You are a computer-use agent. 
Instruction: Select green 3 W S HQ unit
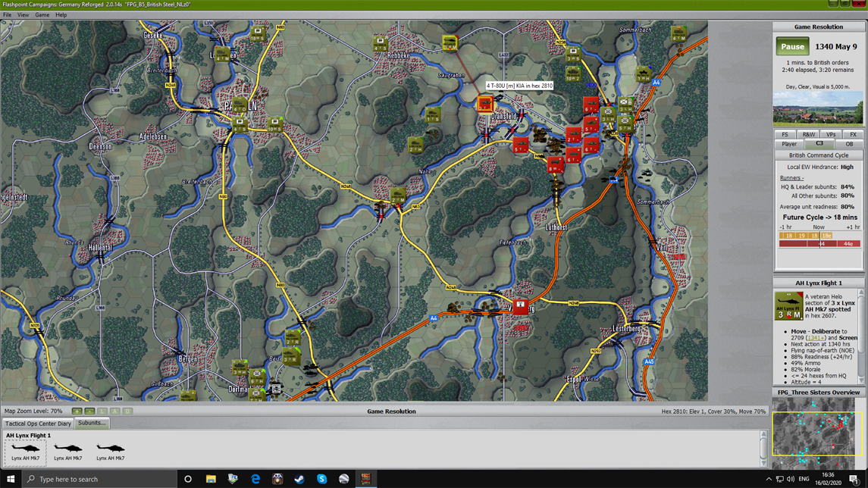[573, 55]
